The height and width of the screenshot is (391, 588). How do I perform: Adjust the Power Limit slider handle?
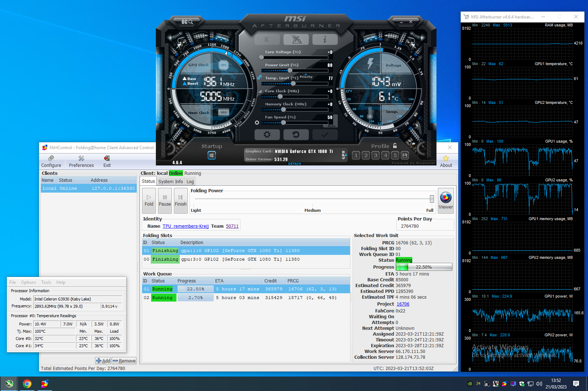(289, 70)
